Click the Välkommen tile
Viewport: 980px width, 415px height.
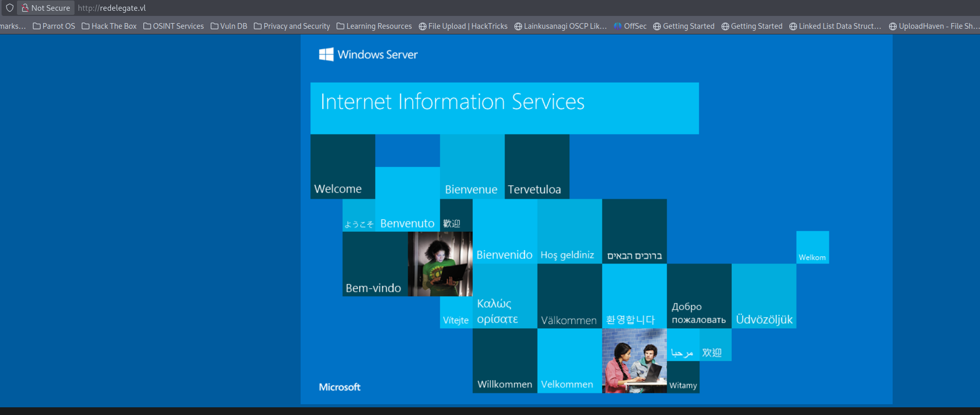[x=569, y=296]
